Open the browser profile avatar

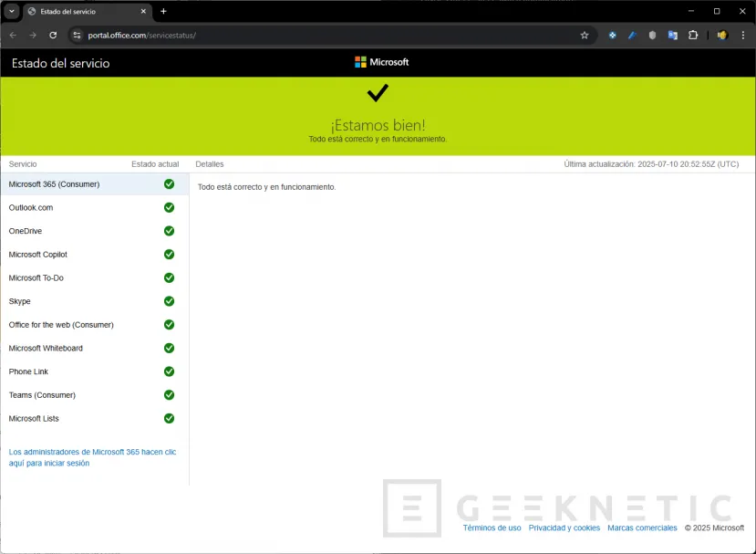[721, 35]
